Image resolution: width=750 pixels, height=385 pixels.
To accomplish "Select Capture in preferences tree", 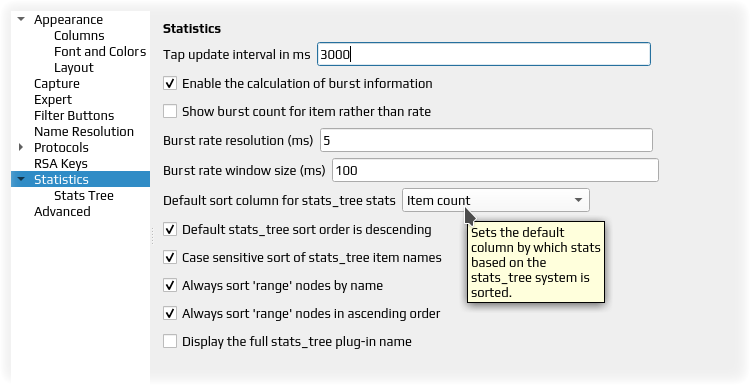I will click(x=56, y=84).
